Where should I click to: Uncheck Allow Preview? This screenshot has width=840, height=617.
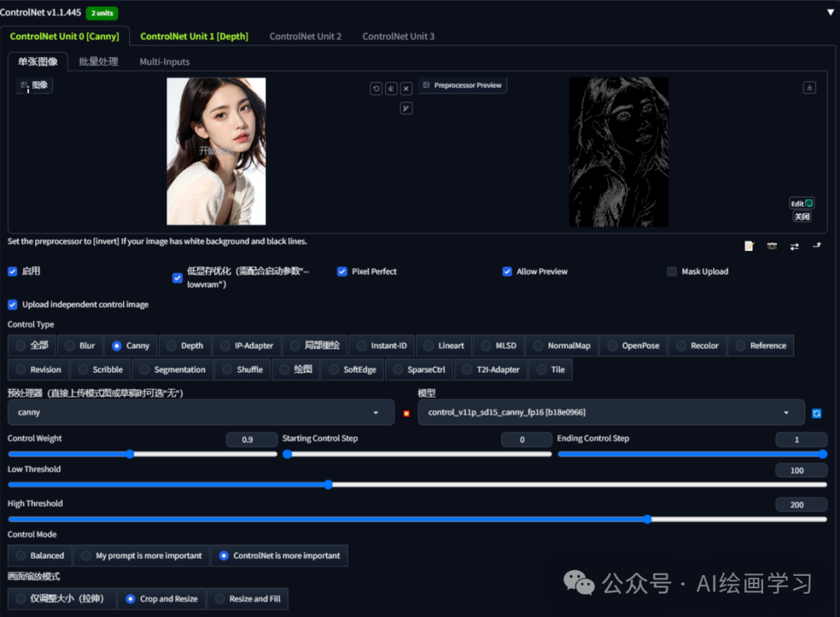point(508,272)
